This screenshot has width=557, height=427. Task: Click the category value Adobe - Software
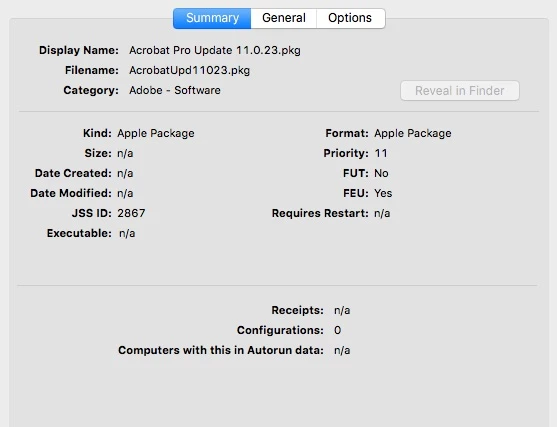click(175, 90)
